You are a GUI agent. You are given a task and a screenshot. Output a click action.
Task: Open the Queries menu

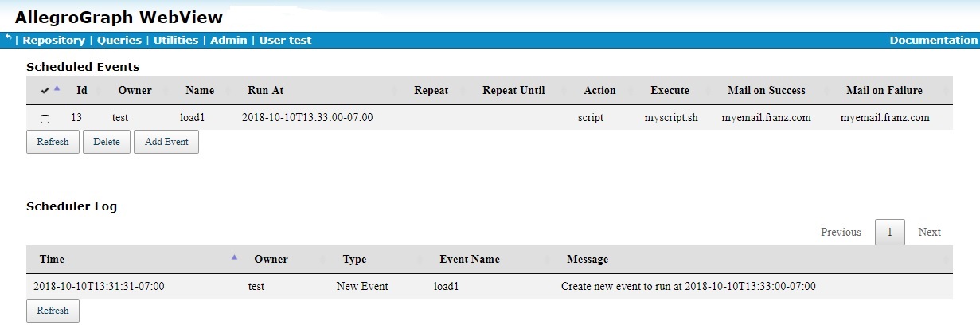[x=119, y=40]
